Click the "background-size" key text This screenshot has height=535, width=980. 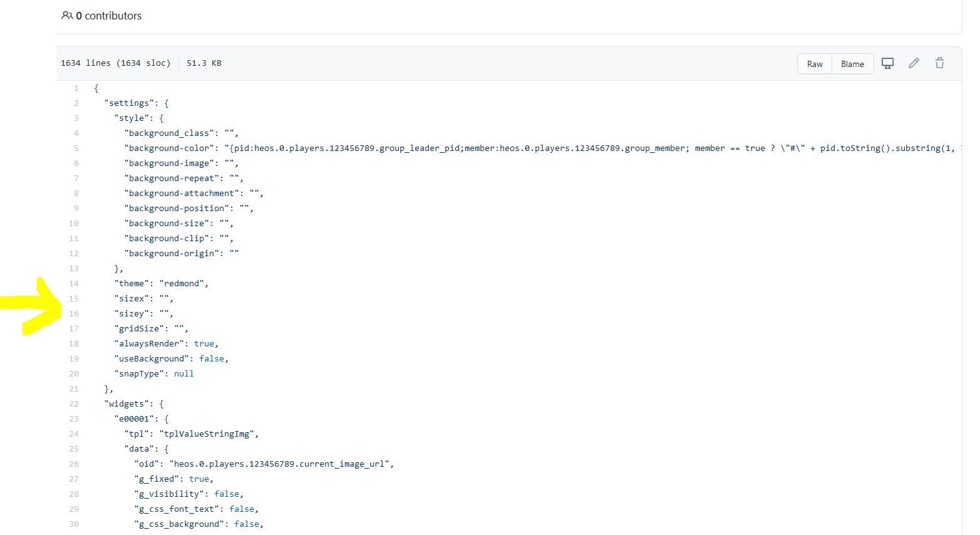pyautogui.click(x=167, y=224)
